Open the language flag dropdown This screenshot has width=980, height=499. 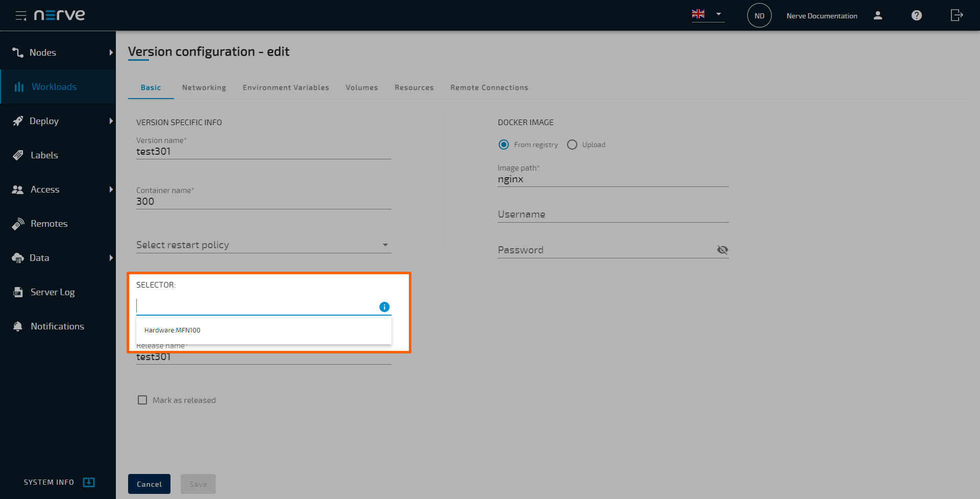707,14
